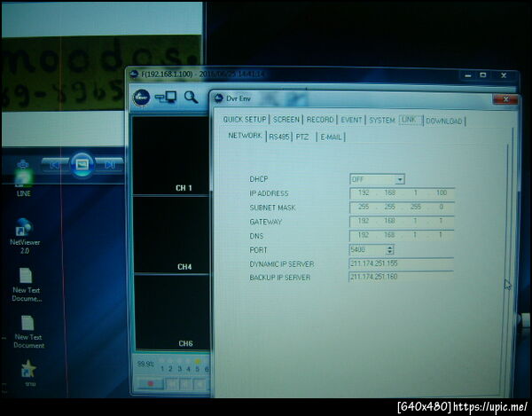532x416 pixels.
Task: Open the E-MAIL sub-tab
Action: [x=331, y=137]
